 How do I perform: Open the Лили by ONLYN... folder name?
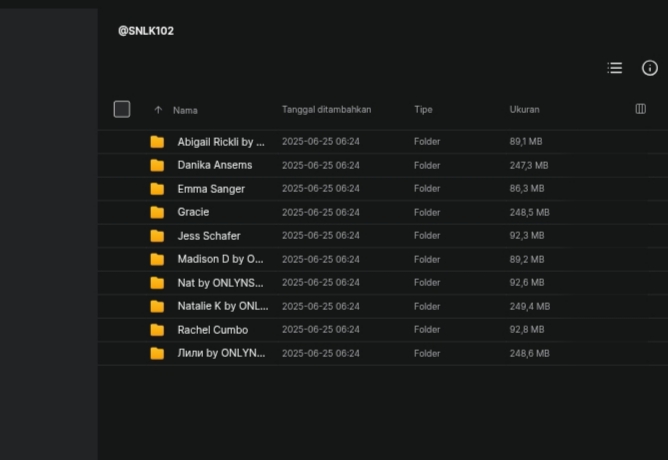tap(222, 353)
